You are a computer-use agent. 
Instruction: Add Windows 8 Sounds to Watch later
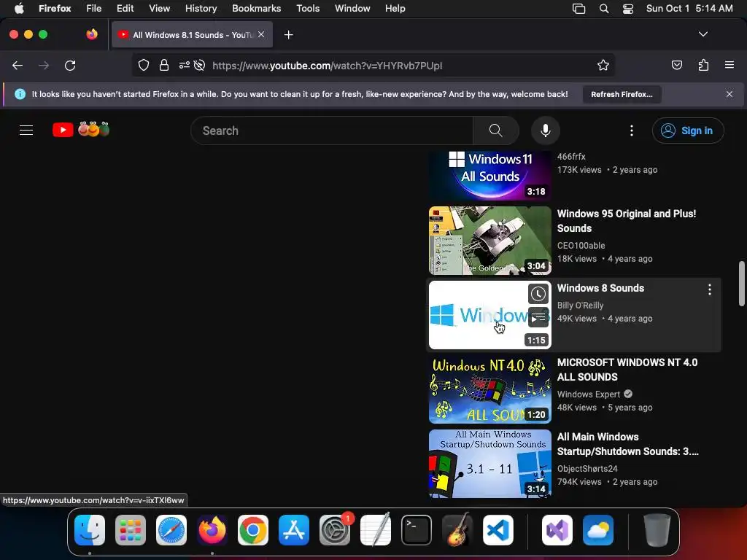538,294
